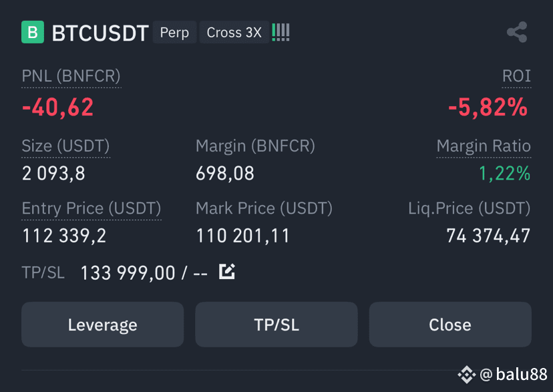
Task: Open the BTCUSDT pair title
Action: pos(100,33)
